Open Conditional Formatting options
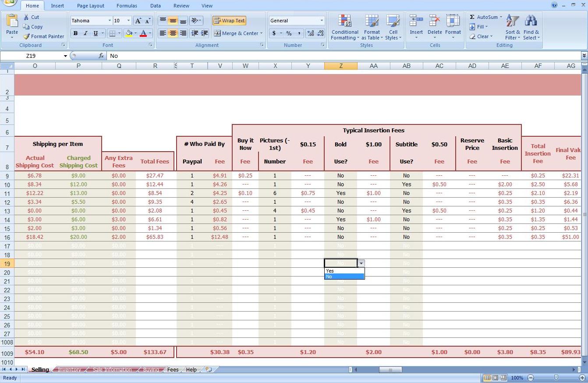 pyautogui.click(x=344, y=28)
